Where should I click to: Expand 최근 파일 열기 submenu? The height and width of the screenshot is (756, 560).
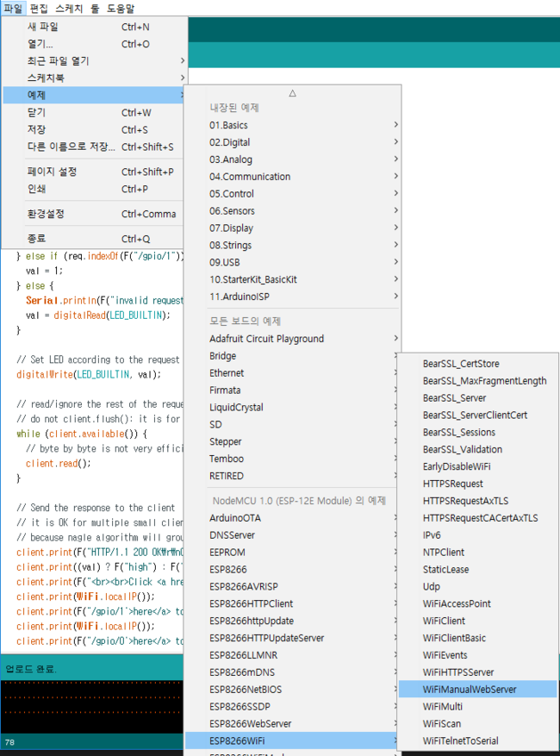[x=94, y=60]
